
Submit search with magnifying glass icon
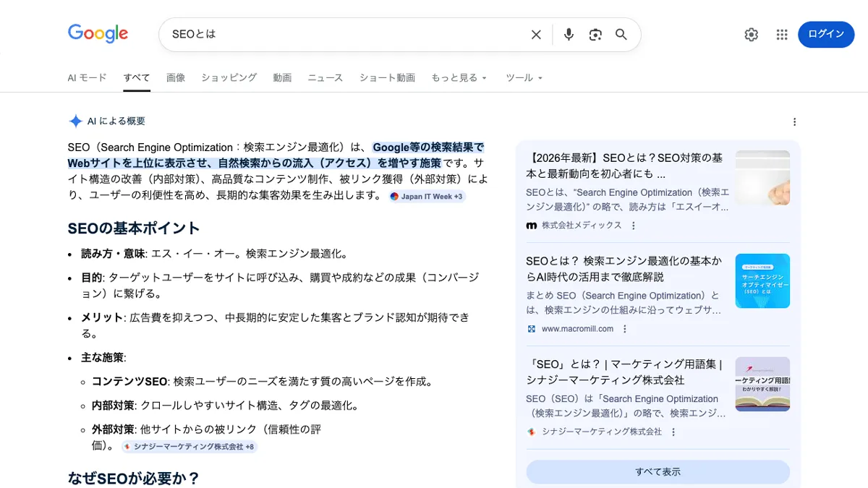click(x=621, y=35)
